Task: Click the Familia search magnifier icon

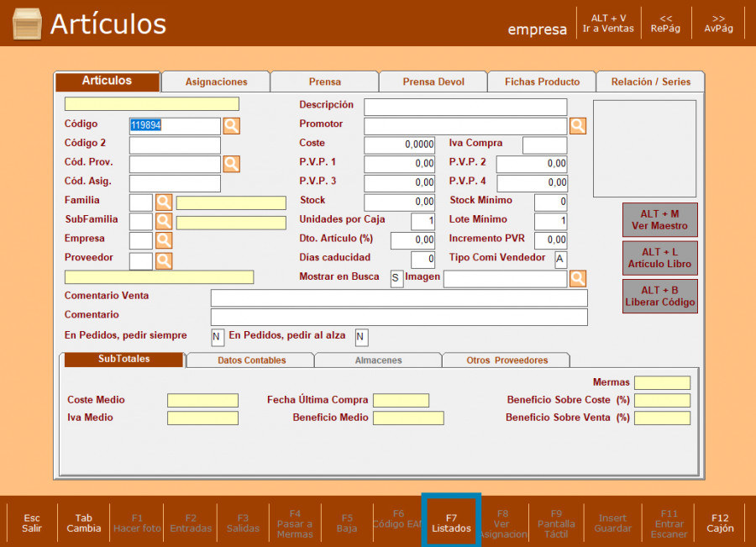Action: pyautogui.click(x=164, y=202)
